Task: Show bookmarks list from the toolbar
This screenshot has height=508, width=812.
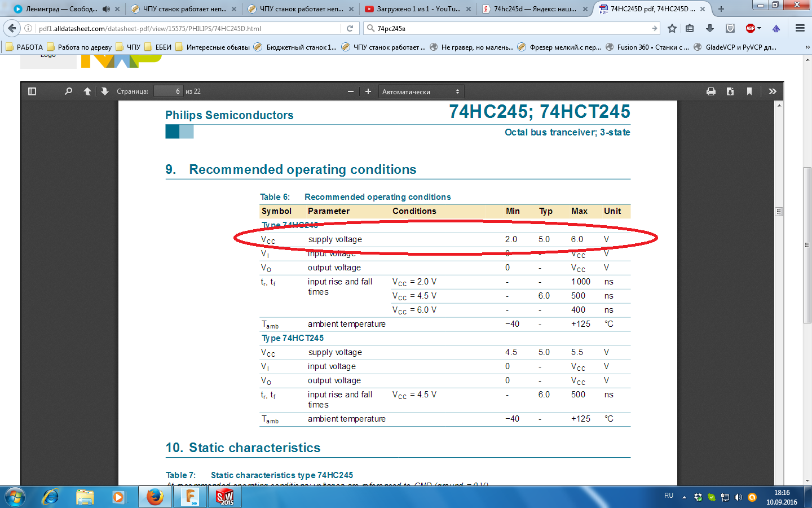Action: [690, 28]
